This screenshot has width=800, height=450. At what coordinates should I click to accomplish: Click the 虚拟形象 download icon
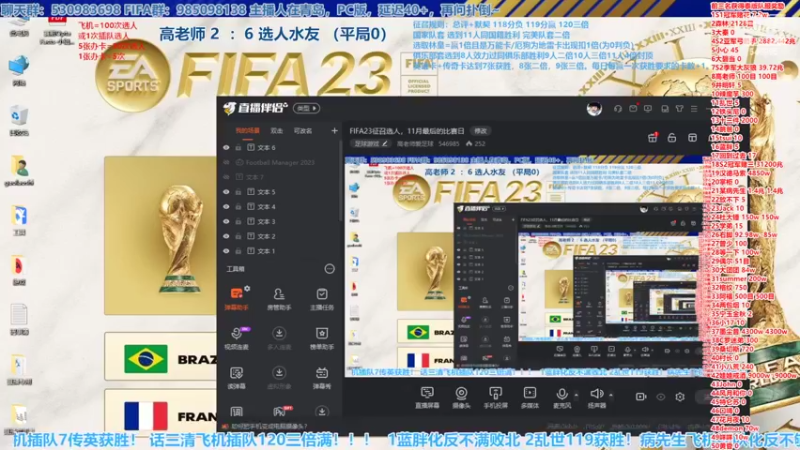pyautogui.click(x=279, y=372)
